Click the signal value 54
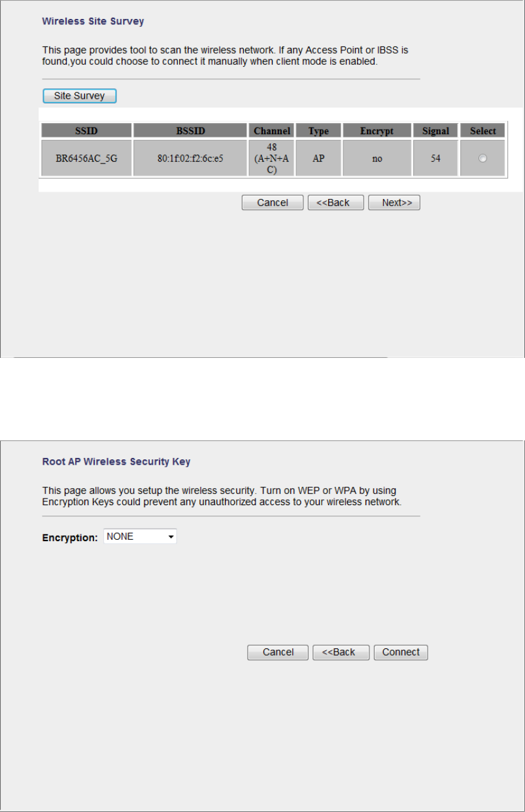 (x=435, y=158)
